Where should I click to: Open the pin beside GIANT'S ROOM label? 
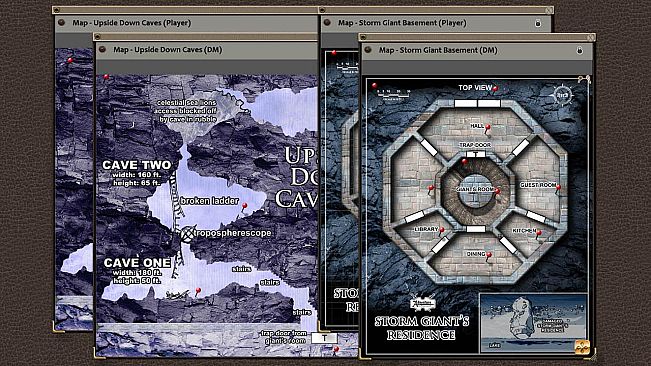(497, 192)
